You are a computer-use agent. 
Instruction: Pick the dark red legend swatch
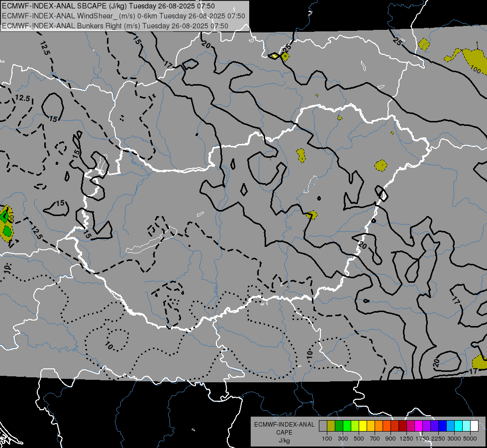tap(403, 426)
